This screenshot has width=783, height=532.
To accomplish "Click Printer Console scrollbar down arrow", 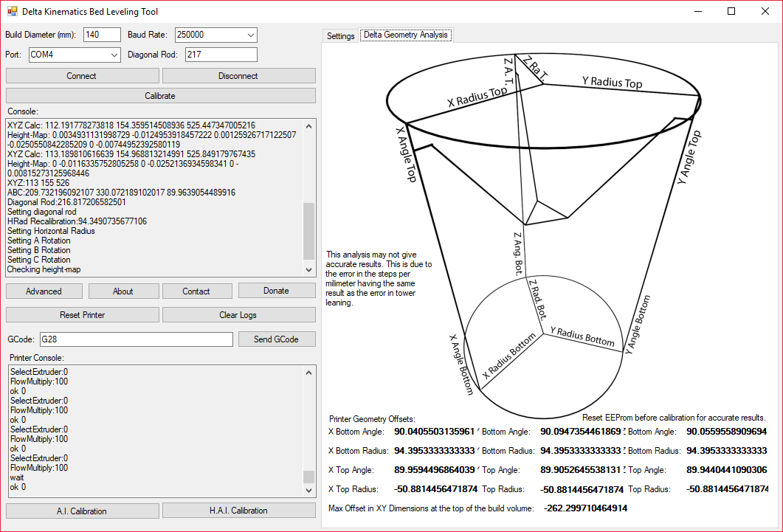I will (x=308, y=490).
